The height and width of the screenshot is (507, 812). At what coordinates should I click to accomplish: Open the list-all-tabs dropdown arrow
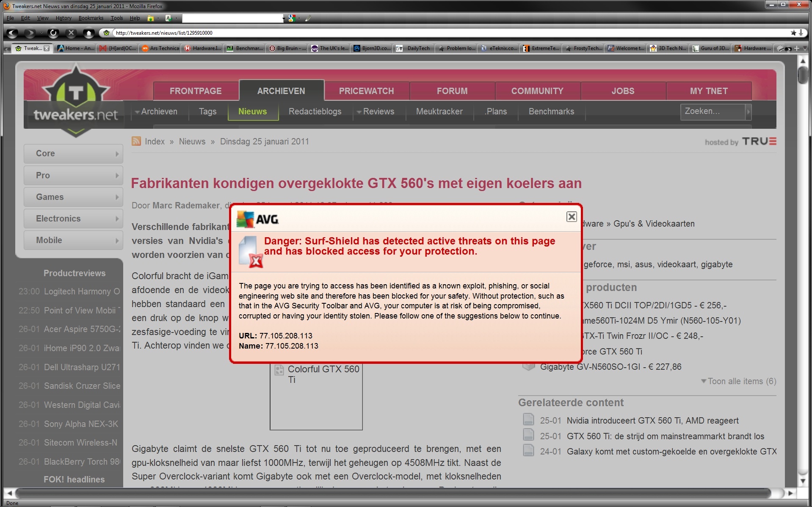(805, 48)
